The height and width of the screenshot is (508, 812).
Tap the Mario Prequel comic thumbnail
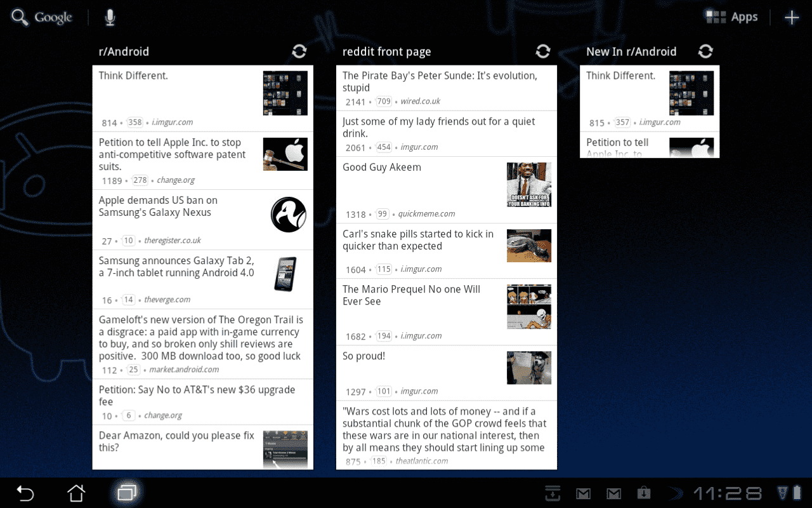click(x=528, y=307)
